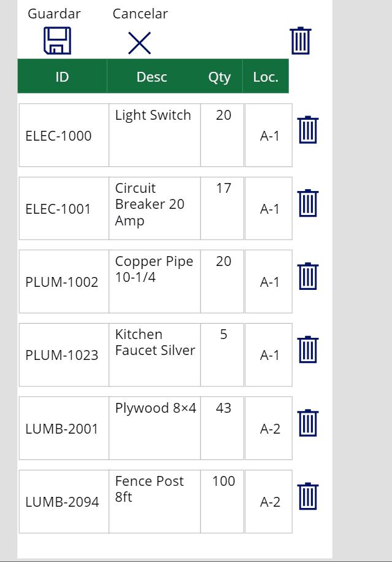Click the ID column header
This screenshot has width=392, height=562.
[x=63, y=76]
